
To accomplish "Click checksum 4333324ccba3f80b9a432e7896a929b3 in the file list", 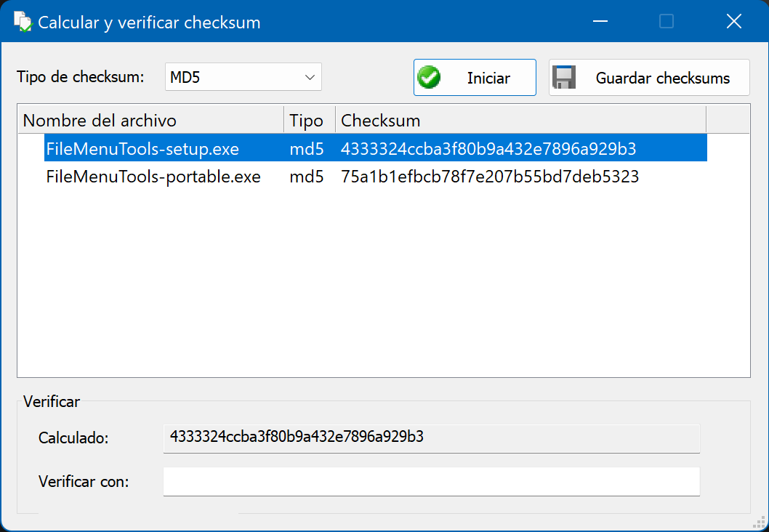I will point(488,148).
